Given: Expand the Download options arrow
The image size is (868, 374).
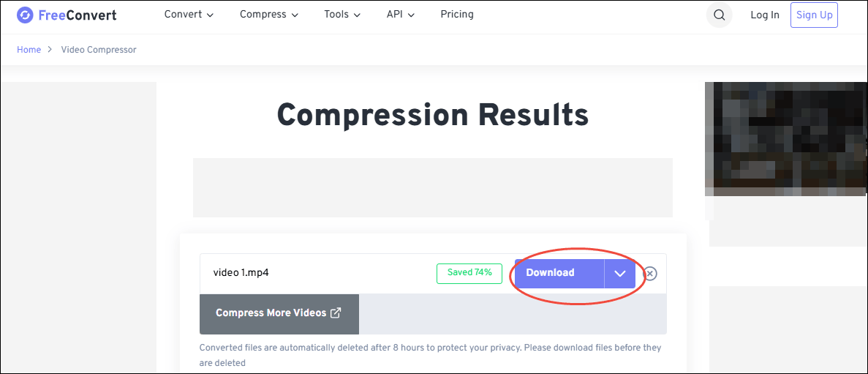Looking at the screenshot, I should 620,274.
